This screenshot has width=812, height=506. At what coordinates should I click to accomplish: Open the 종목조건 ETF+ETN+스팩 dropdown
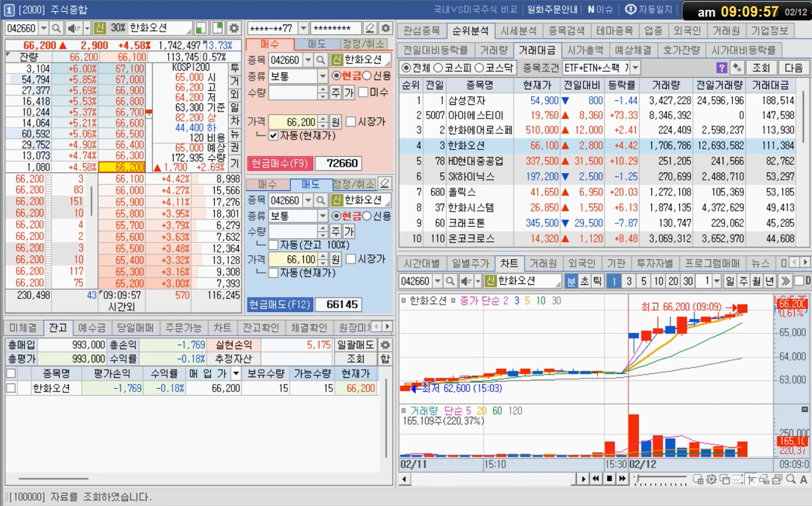[635, 68]
